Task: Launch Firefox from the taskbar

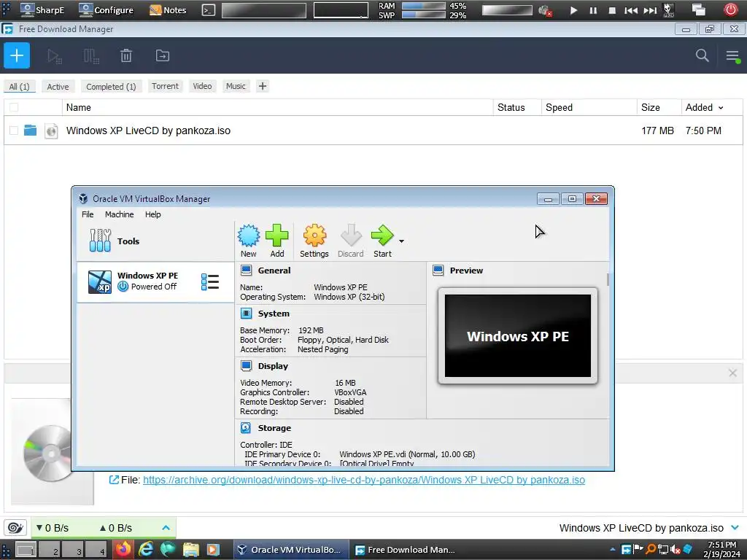Action: tap(123, 550)
